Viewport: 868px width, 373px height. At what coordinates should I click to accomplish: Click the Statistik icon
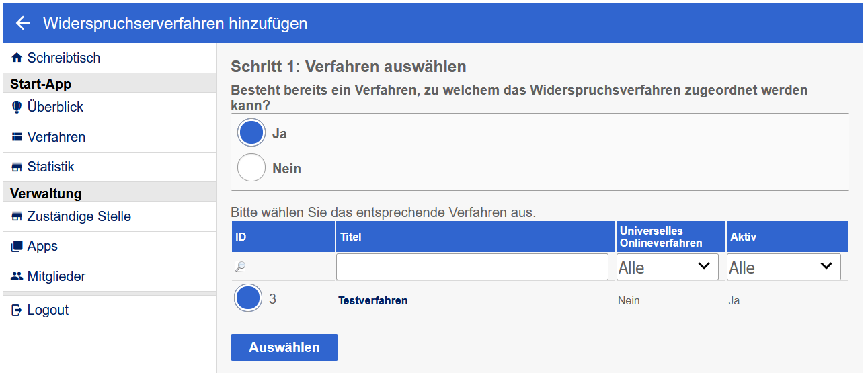click(x=17, y=167)
